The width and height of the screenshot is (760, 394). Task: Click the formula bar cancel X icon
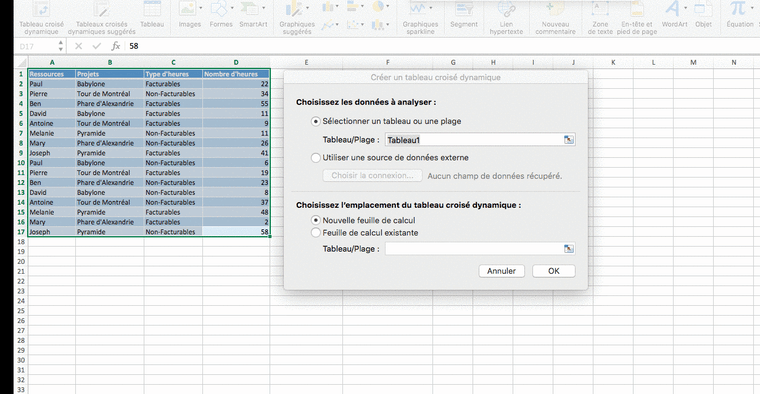coord(79,46)
